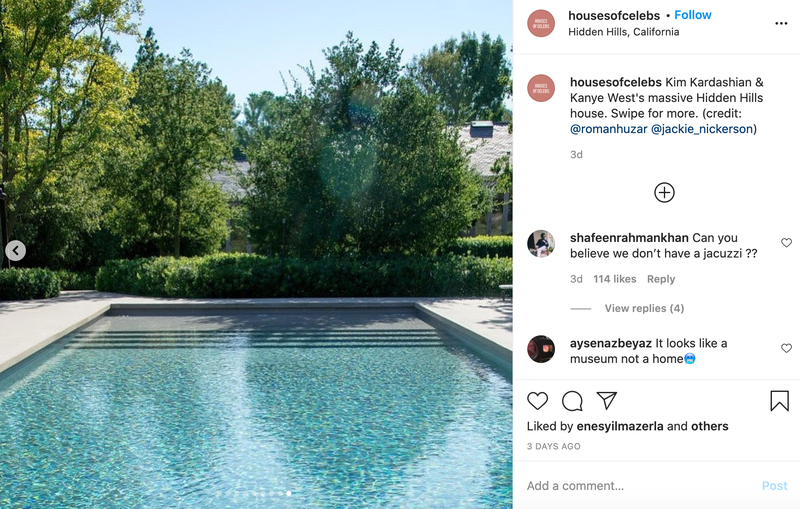Save the post with the bookmark icon
The height and width of the screenshot is (509, 800).
(x=779, y=401)
